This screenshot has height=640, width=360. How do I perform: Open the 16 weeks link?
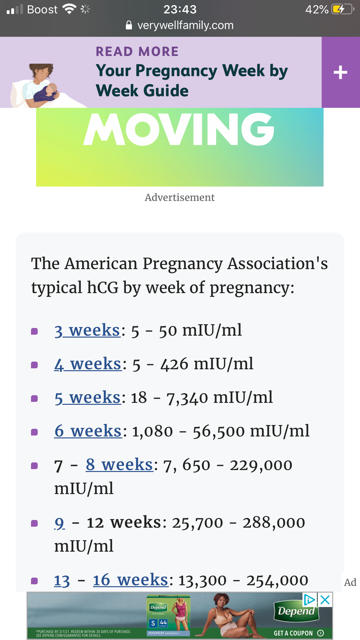click(130, 580)
